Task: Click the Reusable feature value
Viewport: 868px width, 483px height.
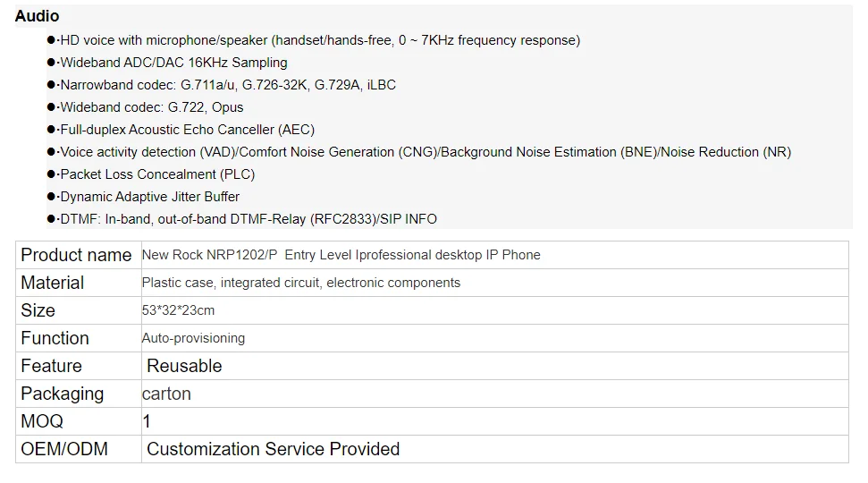Action: pyautogui.click(x=184, y=366)
